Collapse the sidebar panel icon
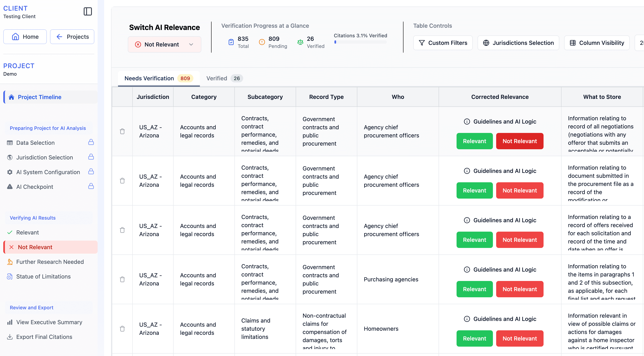The image size is (644, 356). (x=88, y=11)
